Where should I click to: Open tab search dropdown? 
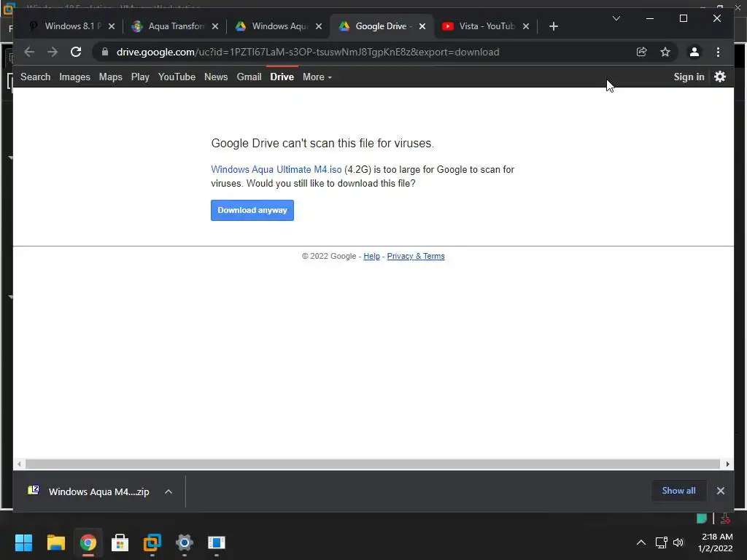pyautogui.click(x=616, y=18)
